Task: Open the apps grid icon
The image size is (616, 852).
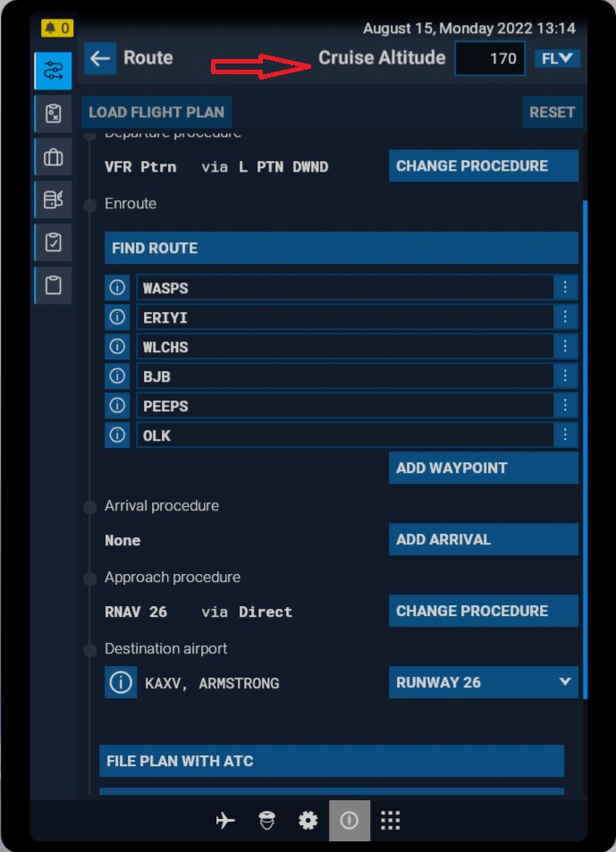Action: (390, 820)
